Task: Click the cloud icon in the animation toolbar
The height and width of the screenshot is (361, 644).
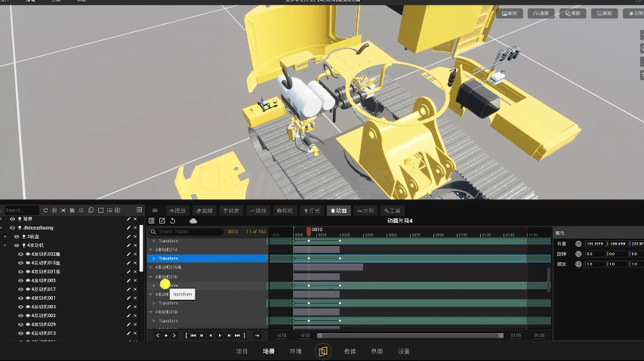Action: [193, 221]
